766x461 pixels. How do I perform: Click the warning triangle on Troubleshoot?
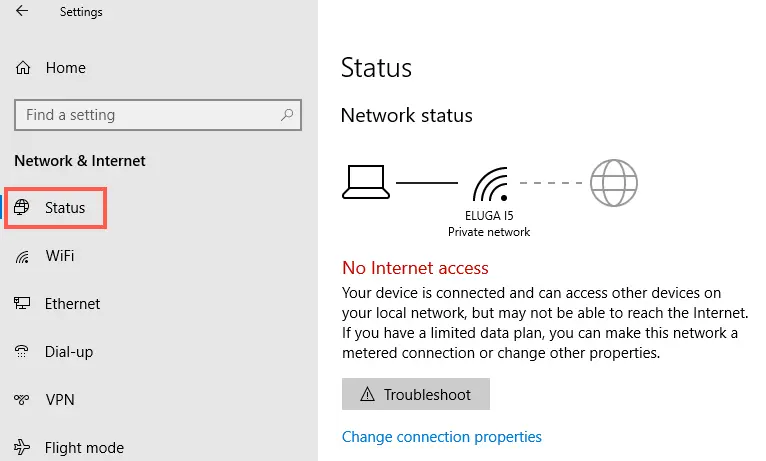(x=366, y=395)
